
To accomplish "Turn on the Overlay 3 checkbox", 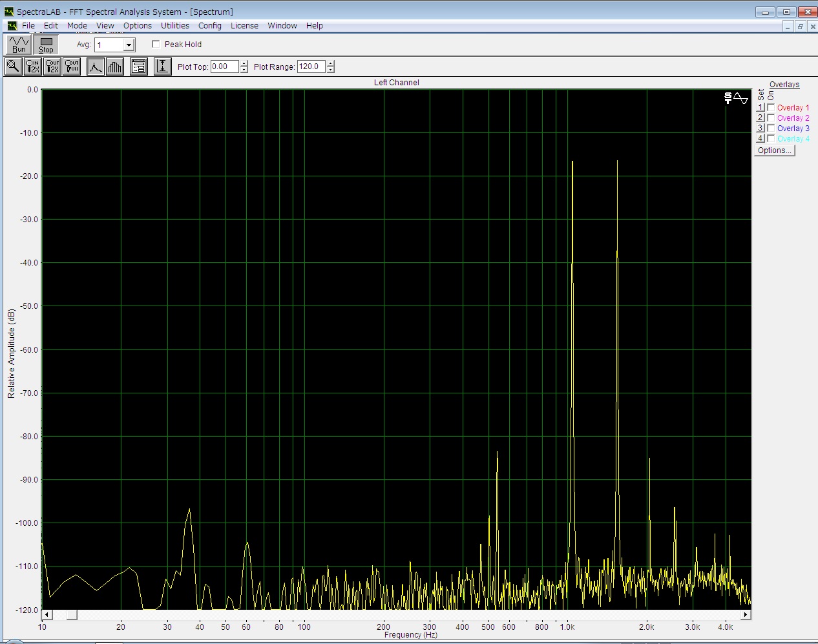I will (771, 129).
